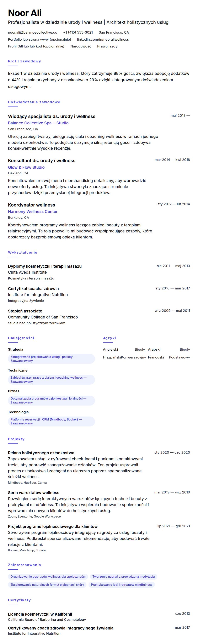Click date range mar 2014 — kwi 2018

(172, 160)
